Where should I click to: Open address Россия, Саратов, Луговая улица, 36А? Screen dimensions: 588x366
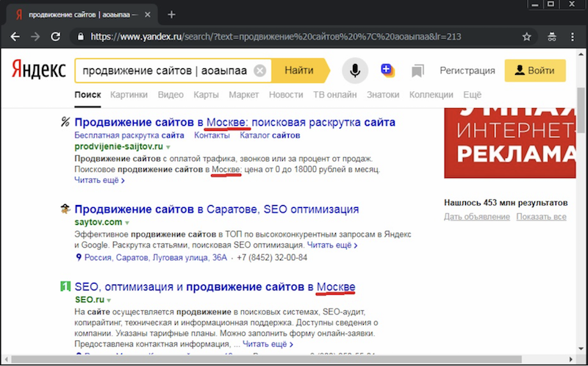pos(156,258)
